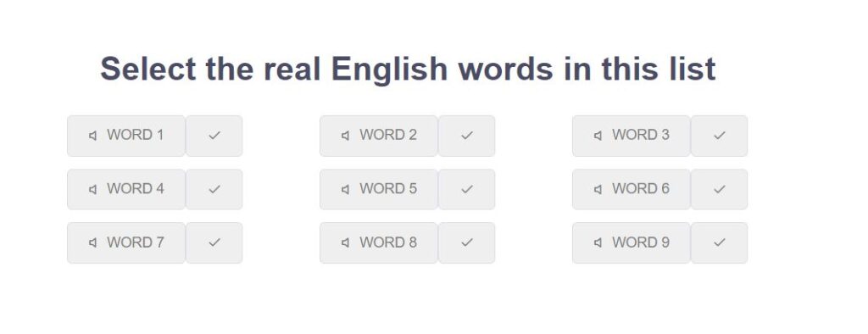Viewport: 868px width, 334px height.
Task: Play audio for WORD 2 speaker icon
Action: (345, 136)
